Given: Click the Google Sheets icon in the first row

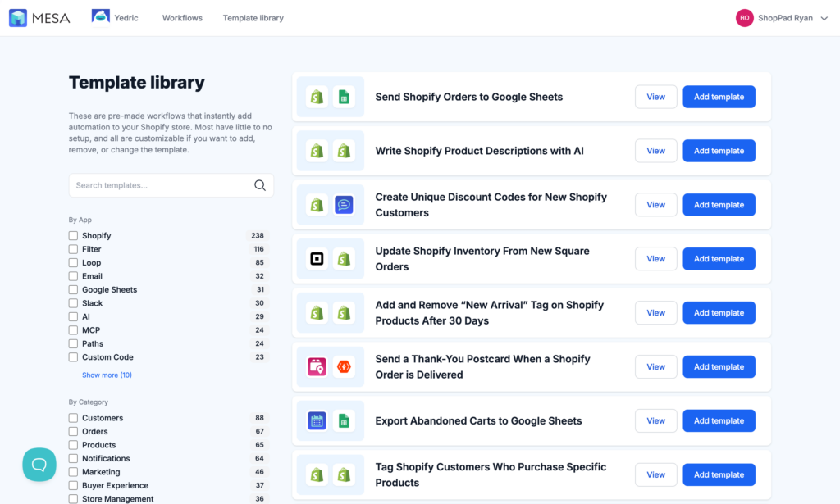Looking at the screenshot, I should pos(343,96).
